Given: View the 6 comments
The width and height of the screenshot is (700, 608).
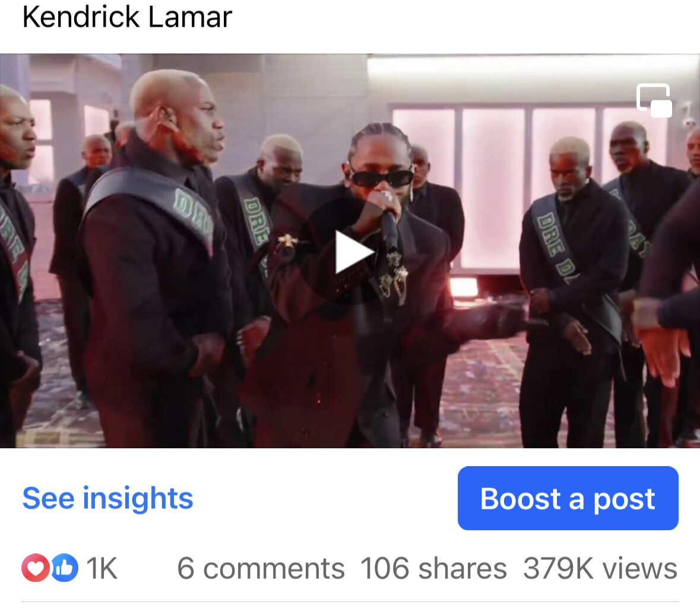Looking at the screenshot, I should (261, 568).
